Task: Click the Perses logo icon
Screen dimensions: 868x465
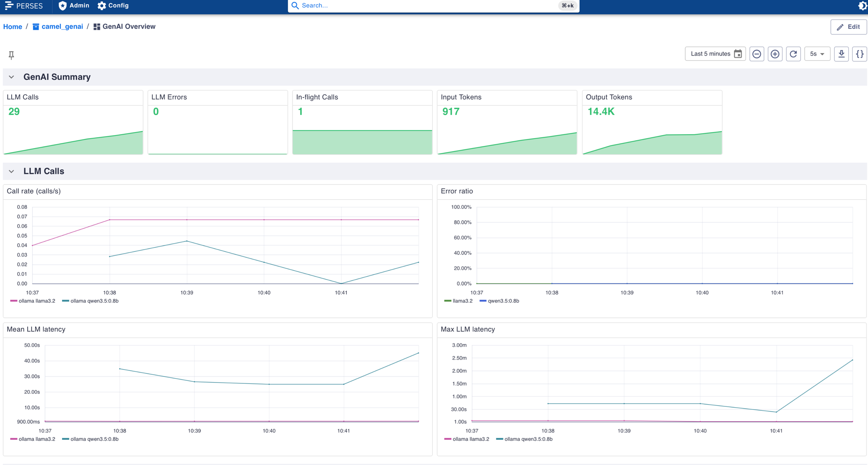Action: (9, 6)
